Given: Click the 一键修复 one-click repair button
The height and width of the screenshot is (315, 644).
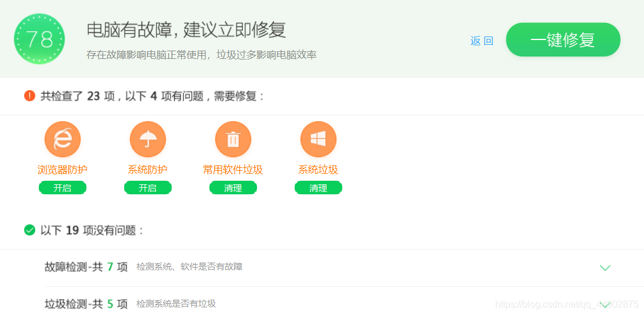Looking at the screenshot, I should 563,40.
